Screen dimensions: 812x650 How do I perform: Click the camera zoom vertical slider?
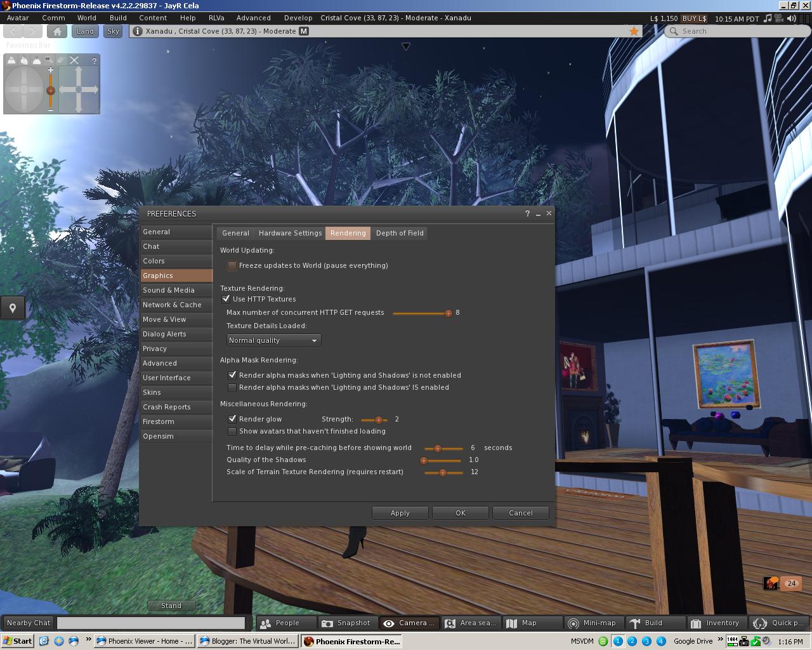(51, 90)
